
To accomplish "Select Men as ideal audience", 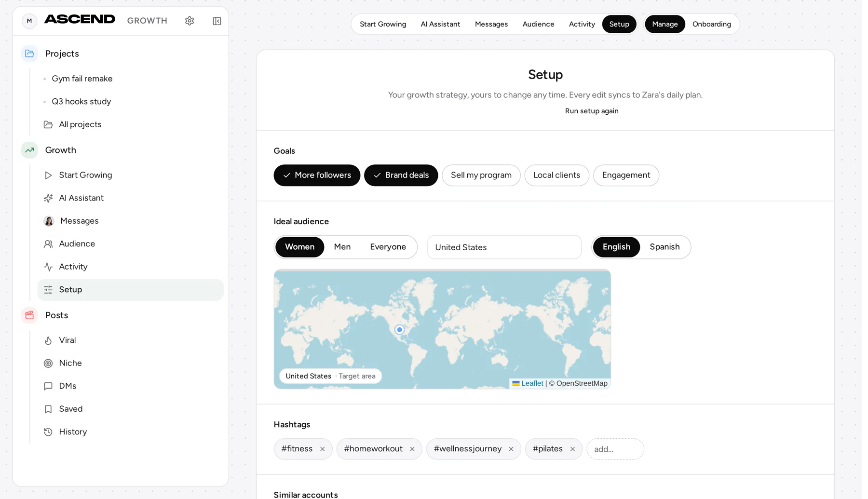I will tap(342, 247).
